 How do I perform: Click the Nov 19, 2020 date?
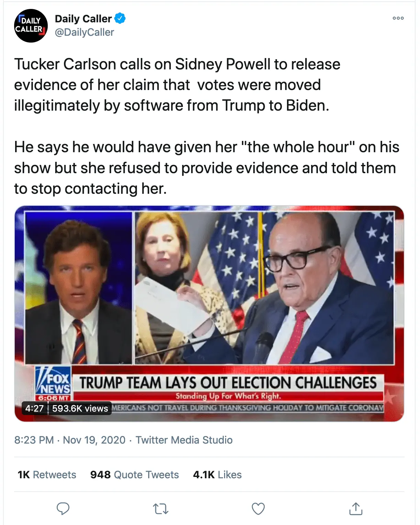(94, 440)
